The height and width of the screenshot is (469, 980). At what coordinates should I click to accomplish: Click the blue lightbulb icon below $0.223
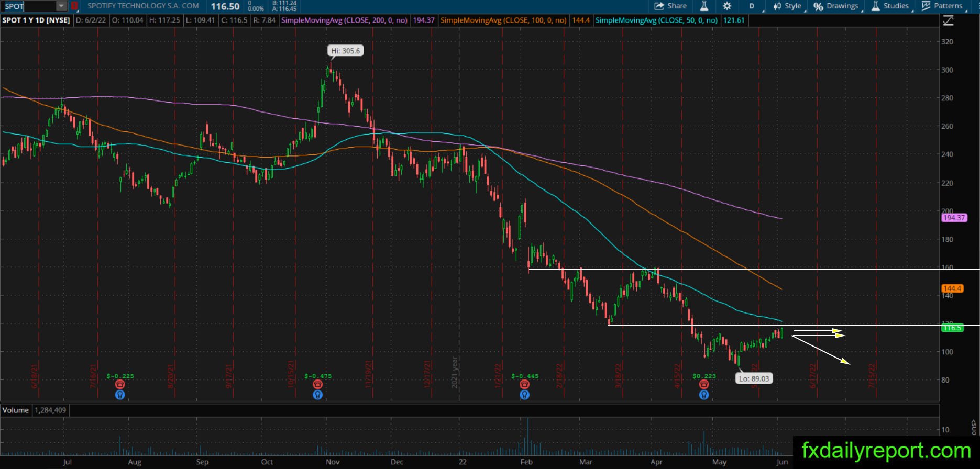pyautogui.click(x=704, y=395)
